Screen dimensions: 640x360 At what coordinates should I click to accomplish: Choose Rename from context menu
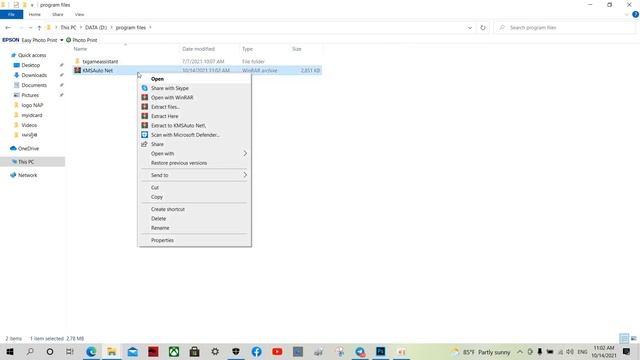pyautogui.click(x=194, y=228)
